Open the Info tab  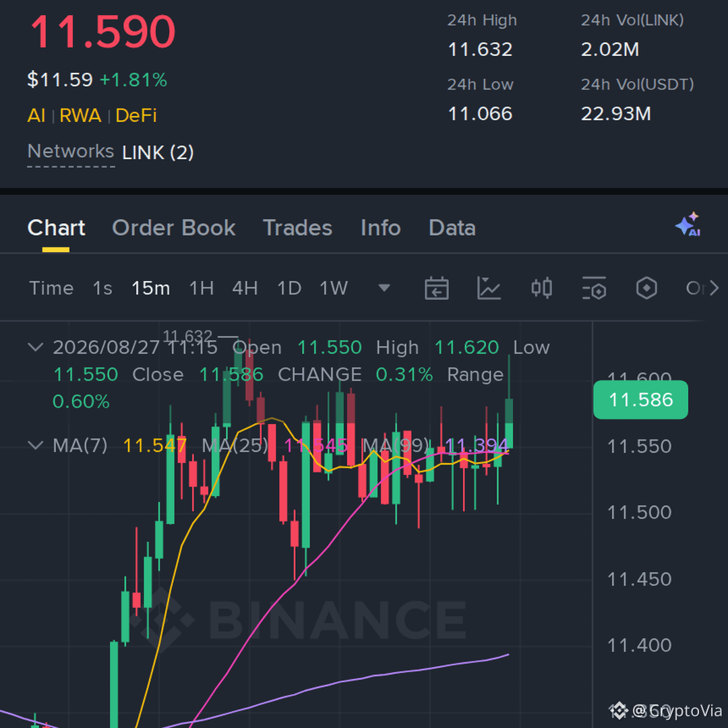tap(381, 228)
